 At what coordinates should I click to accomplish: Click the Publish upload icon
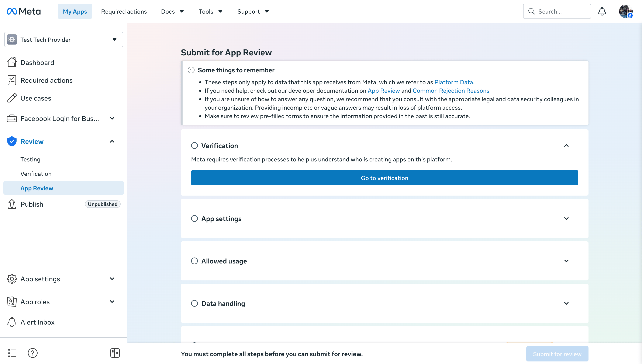[12, 204]
